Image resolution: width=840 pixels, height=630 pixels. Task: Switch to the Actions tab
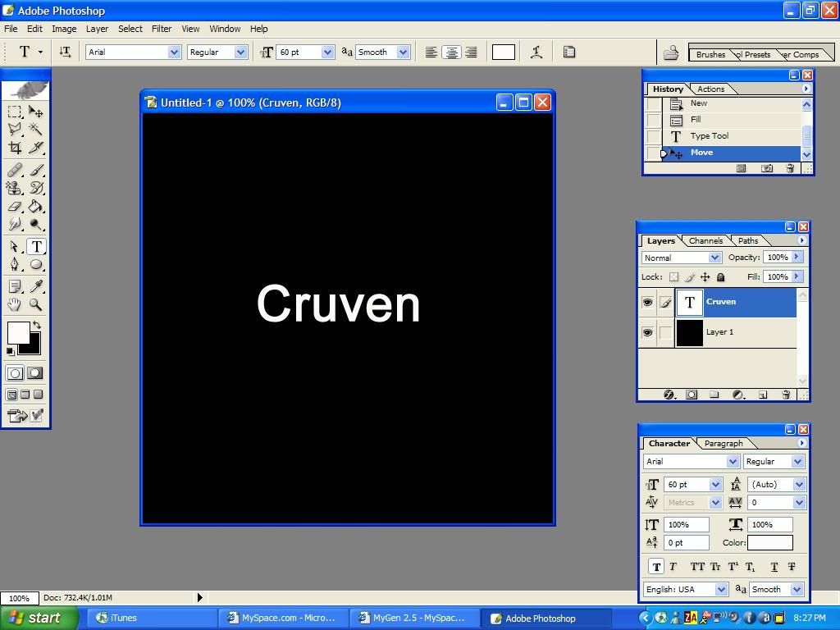(x=710, y=89)
